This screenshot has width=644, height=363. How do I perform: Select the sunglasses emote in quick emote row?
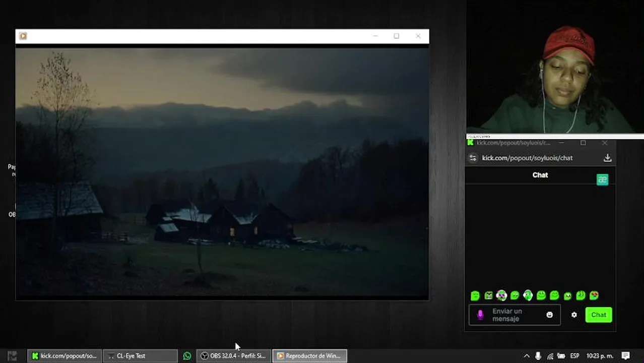coord(501,295)
